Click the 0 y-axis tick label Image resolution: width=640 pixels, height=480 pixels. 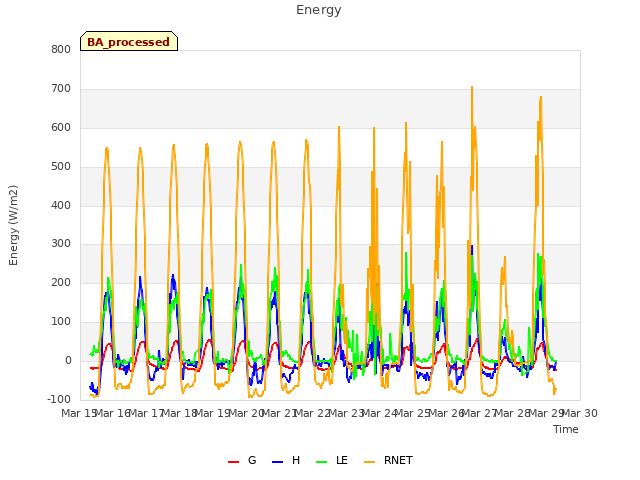(68, 360)
